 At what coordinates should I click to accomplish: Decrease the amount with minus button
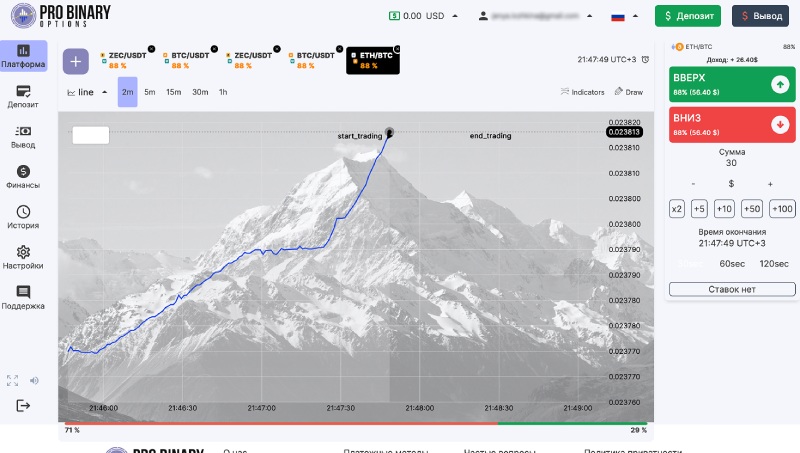pos(693,184)
